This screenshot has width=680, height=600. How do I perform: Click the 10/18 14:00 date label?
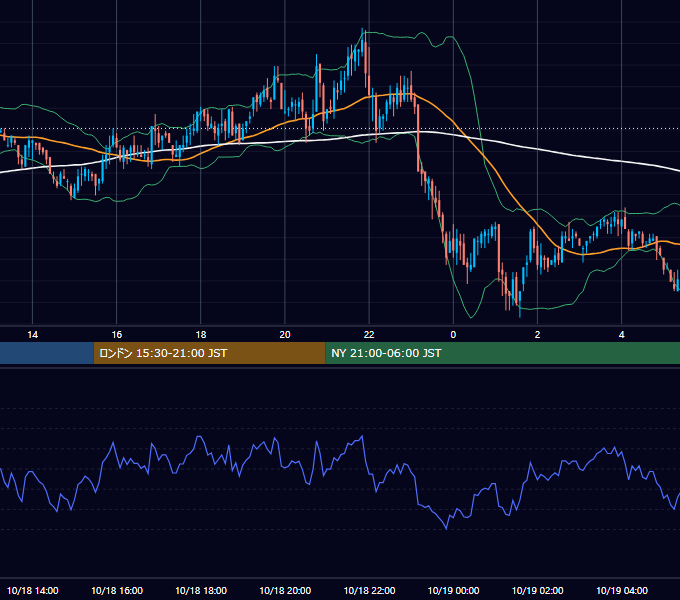(x=33, y=590)
